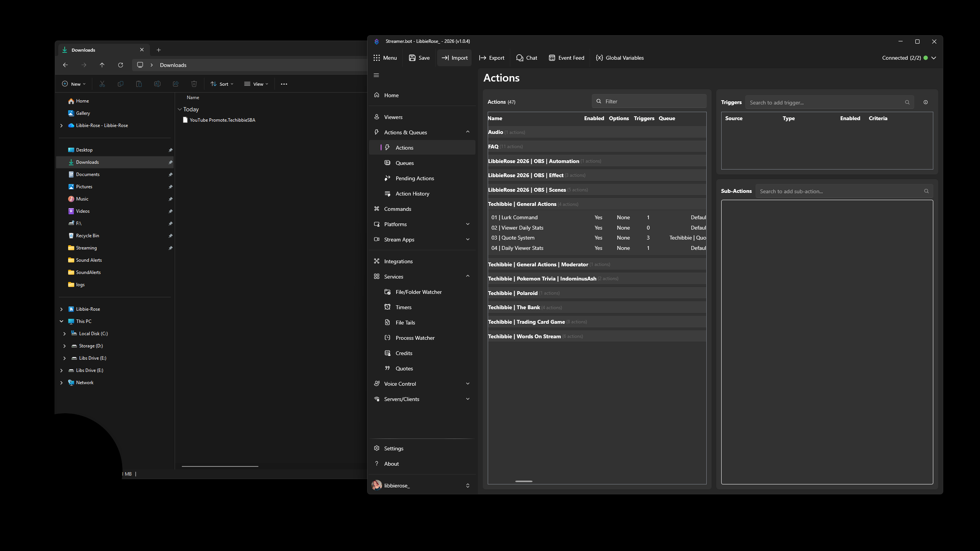
Task: Open Pending Actions
Action: [x=422, y=178]
